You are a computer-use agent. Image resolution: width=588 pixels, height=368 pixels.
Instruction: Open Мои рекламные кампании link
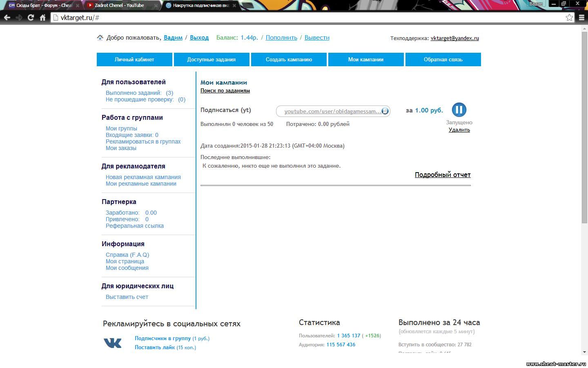141,184
